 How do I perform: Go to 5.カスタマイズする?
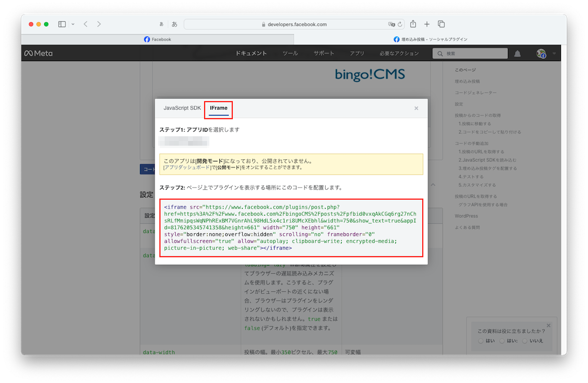pos(477,185)
